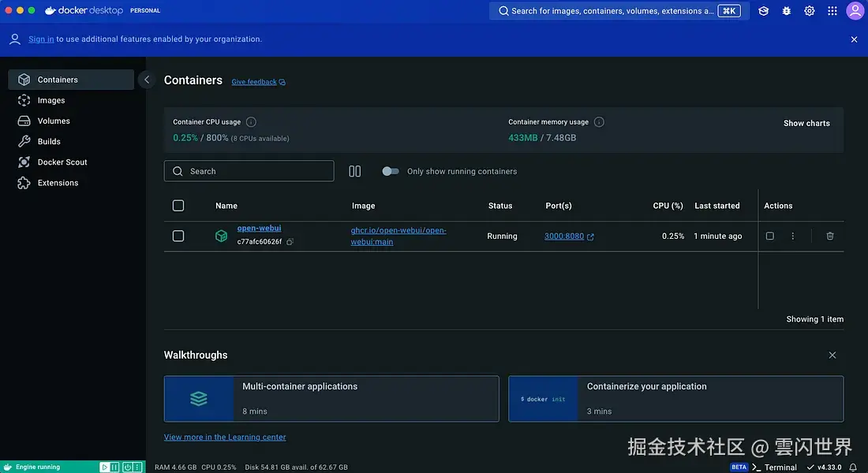Show info for Container memory usage
868x473 pixels.
coord(599,121)
